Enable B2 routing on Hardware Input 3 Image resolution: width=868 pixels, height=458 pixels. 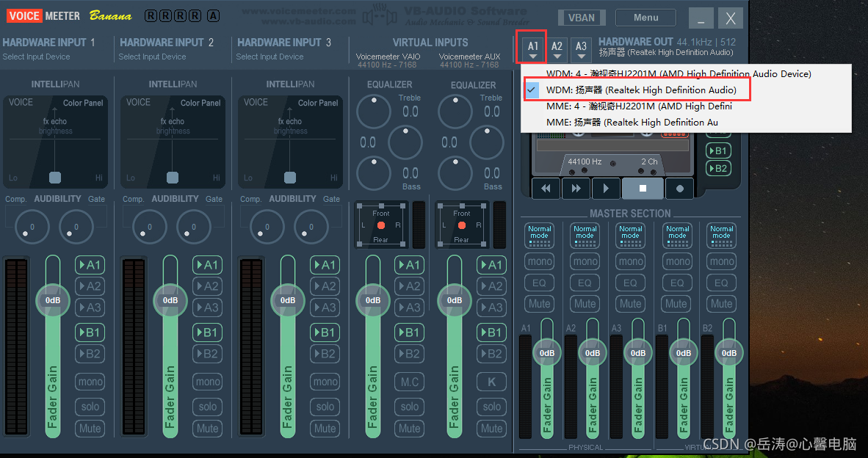click(325, 354)
